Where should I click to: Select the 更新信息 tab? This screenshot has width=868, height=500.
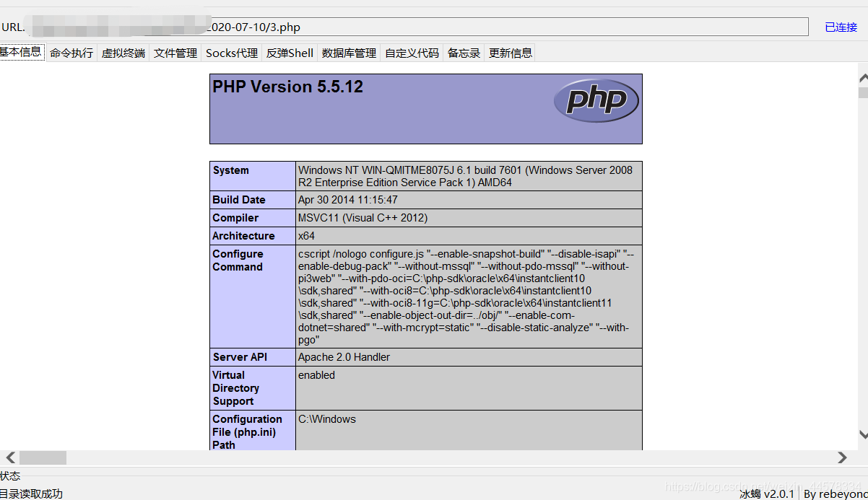[511, 53]
